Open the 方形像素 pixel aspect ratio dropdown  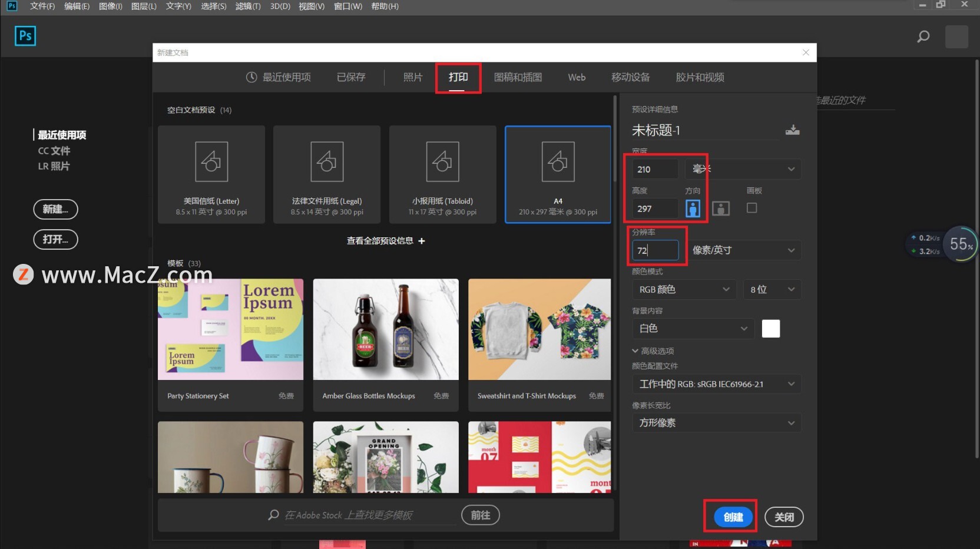(x=717, y=423)
